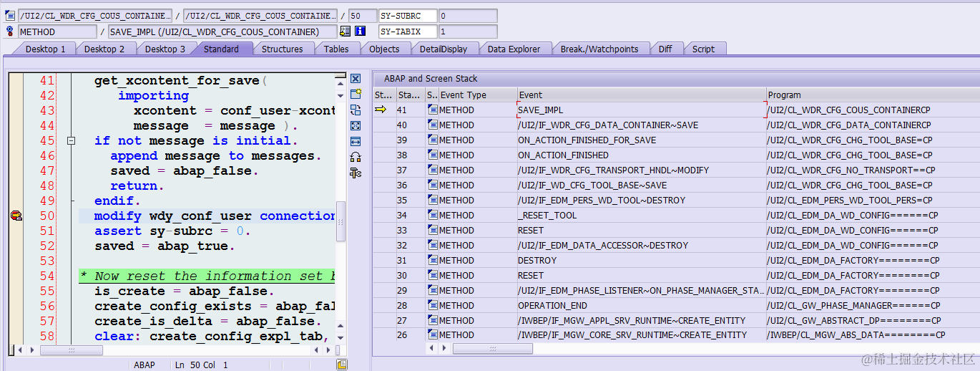This screenshot has height=371, width=980.
Task: Click the breakpoint icon at line 50
Action: (16, 216)
